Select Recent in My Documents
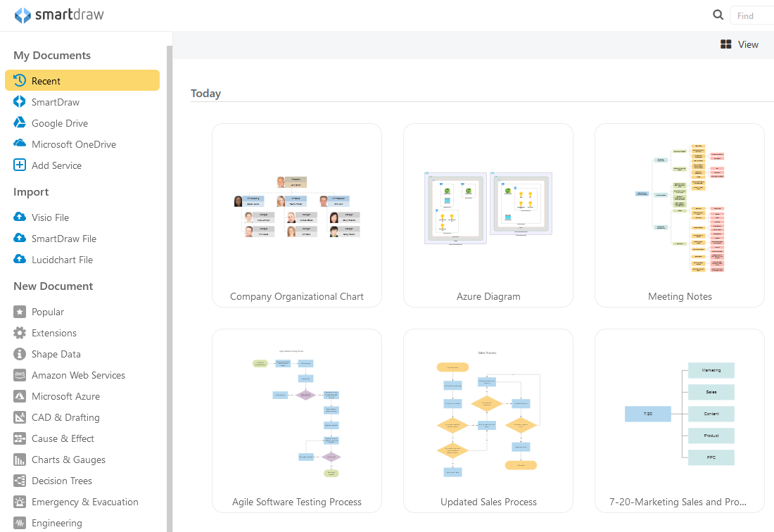Screen dimensions: 774x532 (x=82, y=81)
